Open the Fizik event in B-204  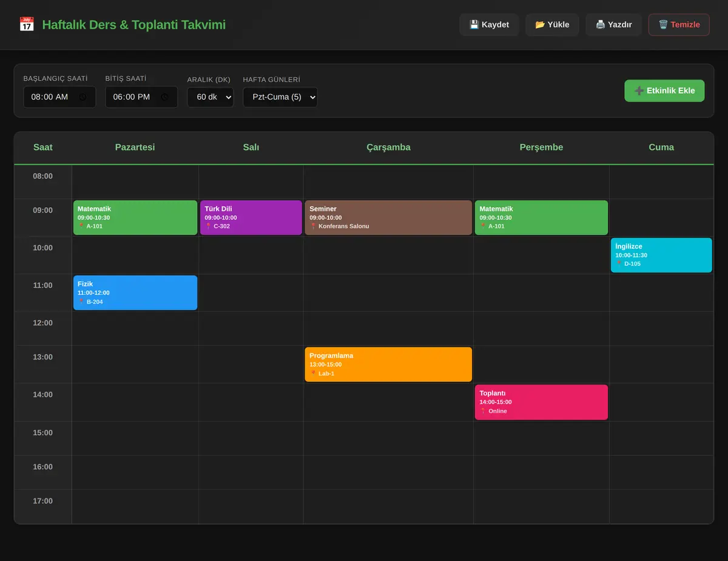click(135, 293)
